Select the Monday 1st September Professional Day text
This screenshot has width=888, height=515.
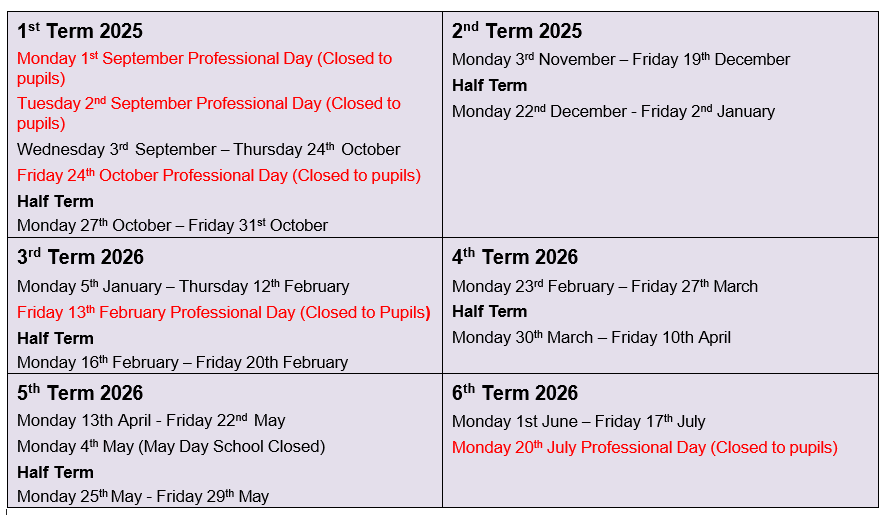click(204, 59)
